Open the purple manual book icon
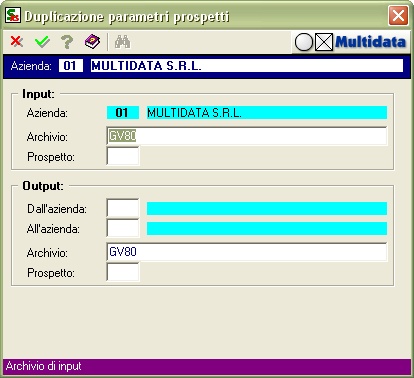Image resolution: width=414 pixels, height=378 pixels. click(92, 42)
